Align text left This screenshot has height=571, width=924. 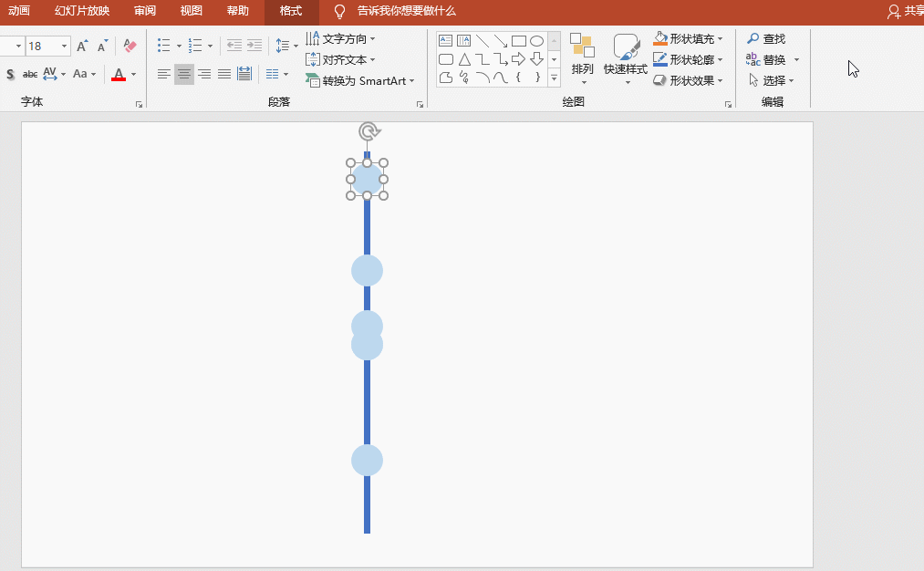click(x=164, y=74)
